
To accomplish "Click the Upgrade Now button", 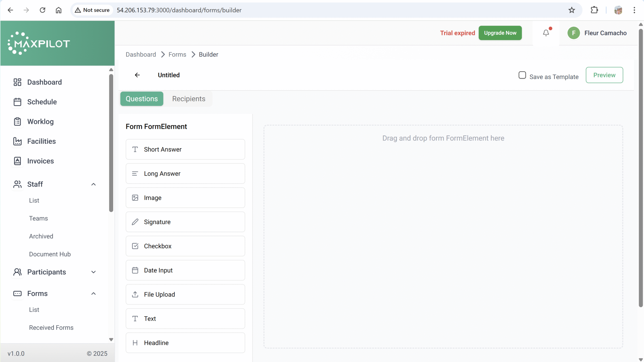I will [x=500, y=33].
